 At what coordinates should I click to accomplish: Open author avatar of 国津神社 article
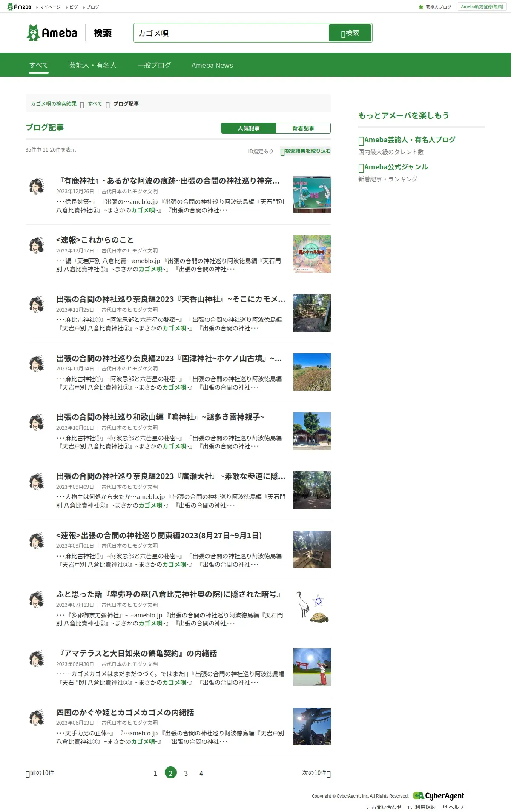tap(37, 363)
